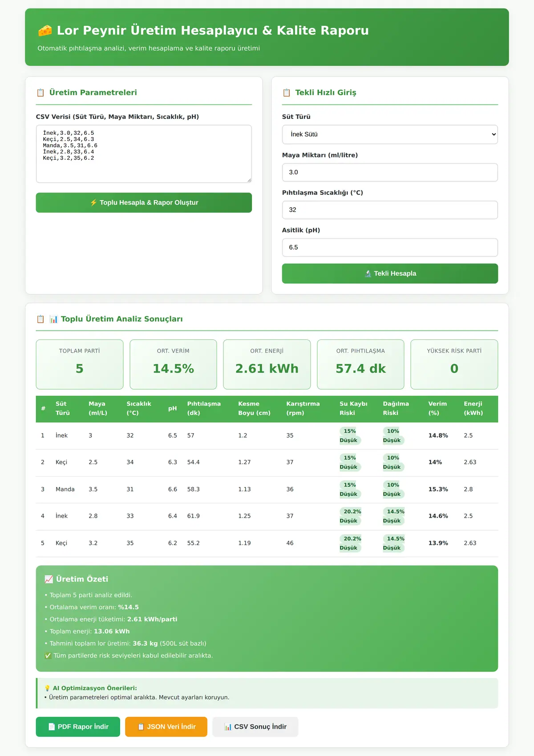Click the ORT. ENERJİ stat card
This screenshot has width=534, height=756.
(267, 365)
